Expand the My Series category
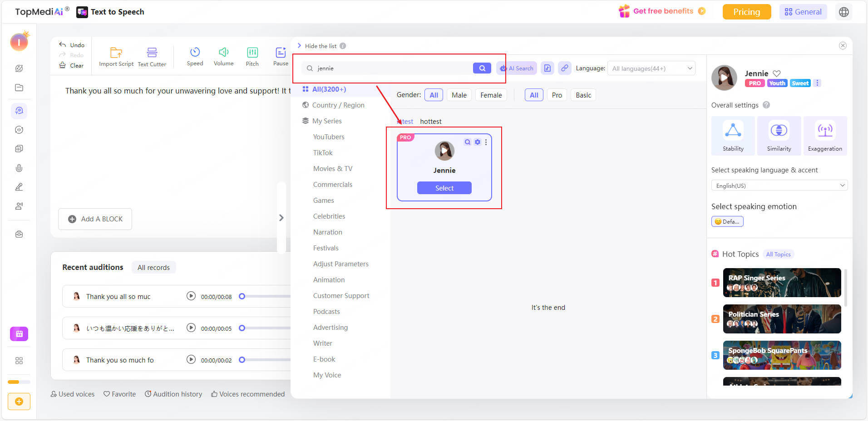Image resolution: width=868 pixels, height=421 pixels. [x=326, y=121]
